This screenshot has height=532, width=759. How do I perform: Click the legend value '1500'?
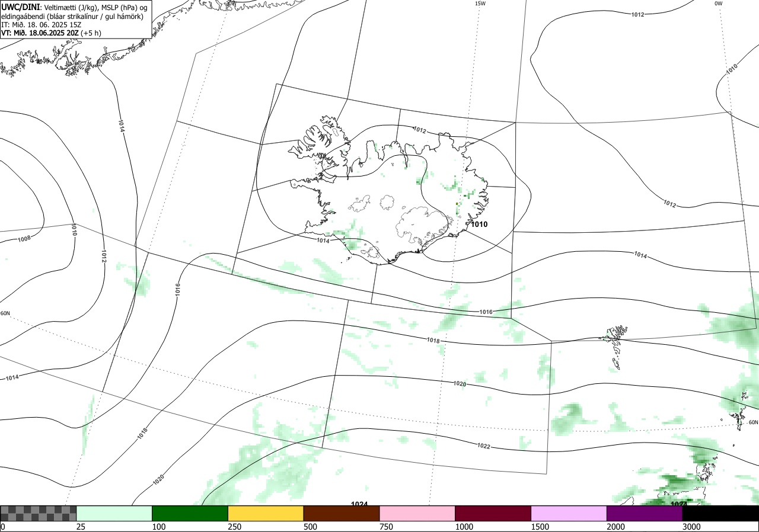pos(540,527)
